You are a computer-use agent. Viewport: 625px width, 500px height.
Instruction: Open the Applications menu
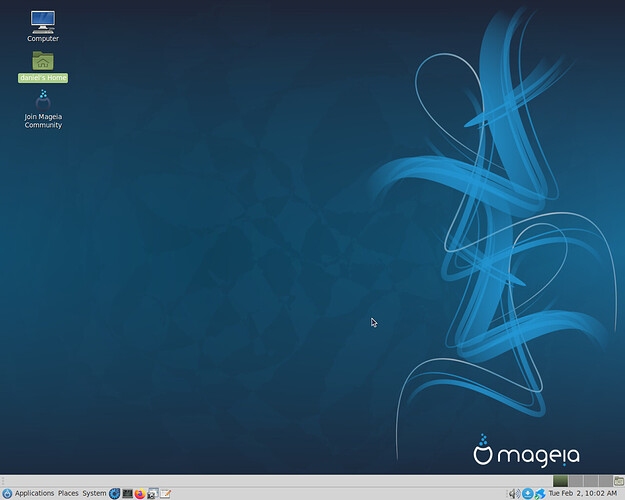coord(34,493)
